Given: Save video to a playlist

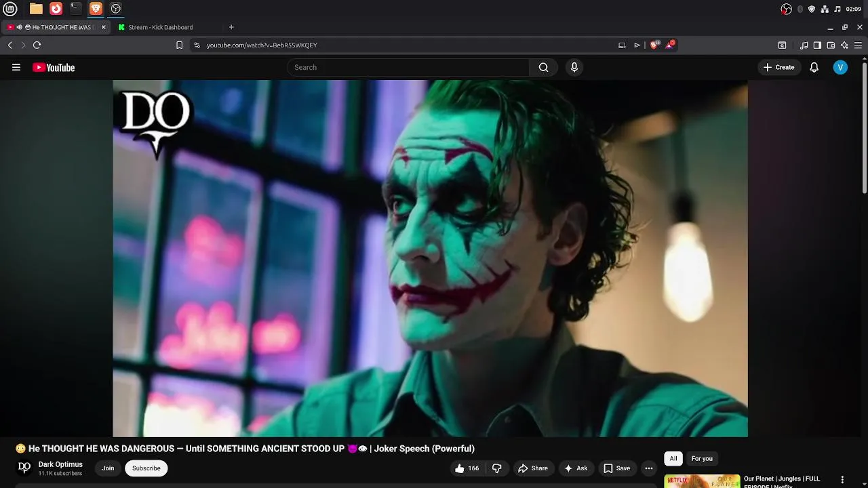Looking at the screenshot, I should [x=617, y=468].
